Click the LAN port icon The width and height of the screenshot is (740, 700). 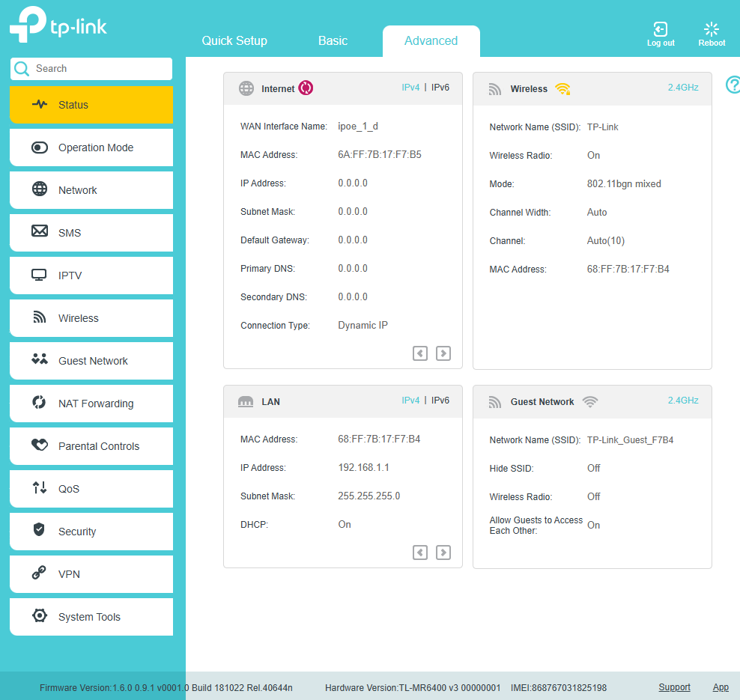[246, 401]
